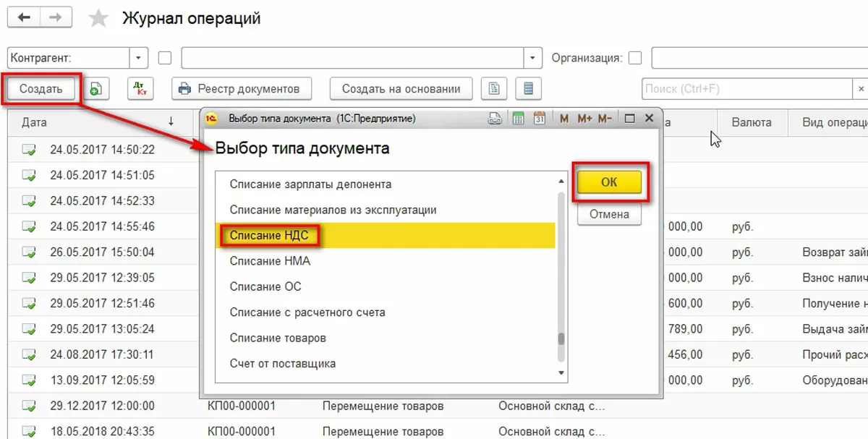Click the Контрагент value input field
The height and width of the screenshot is (439, 868).
click(x=352, y=58)
